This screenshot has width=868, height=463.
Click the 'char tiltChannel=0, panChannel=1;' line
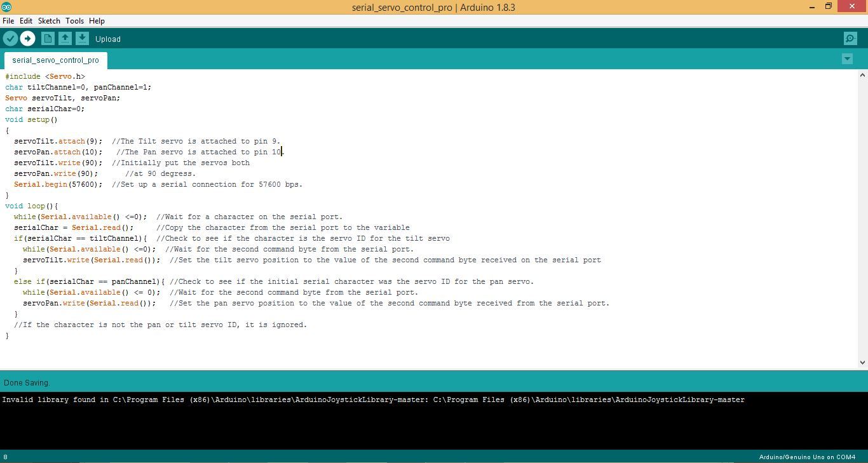click(78, 87)
